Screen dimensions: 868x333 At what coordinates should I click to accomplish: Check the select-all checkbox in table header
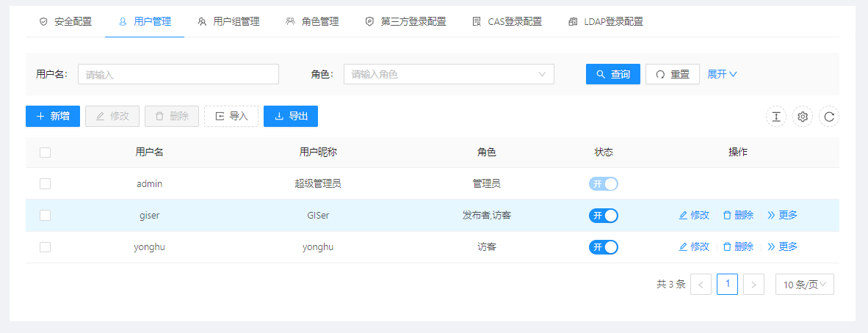click(46, 153)
